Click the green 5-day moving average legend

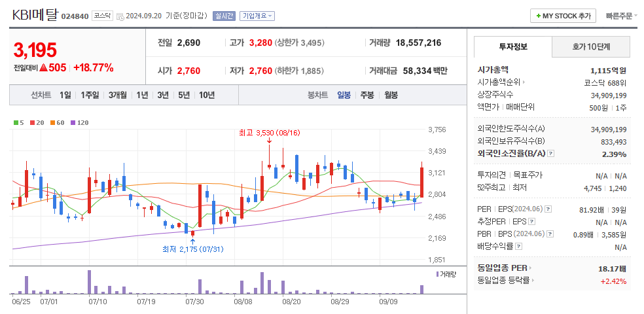click(19, 122)
